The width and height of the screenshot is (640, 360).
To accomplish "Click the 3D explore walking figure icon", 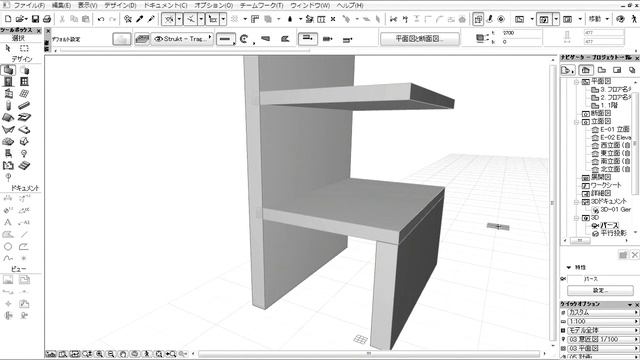I will point(633,19).
